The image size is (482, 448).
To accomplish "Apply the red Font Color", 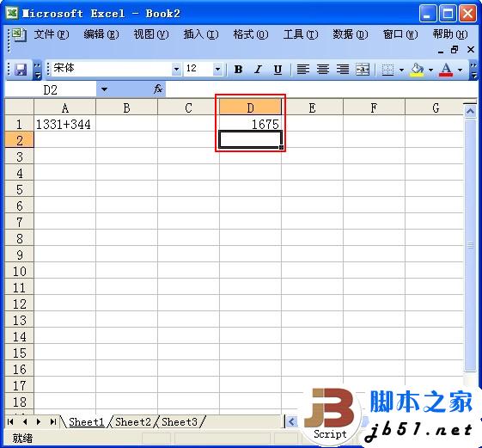I will click(x=446, y=70).
